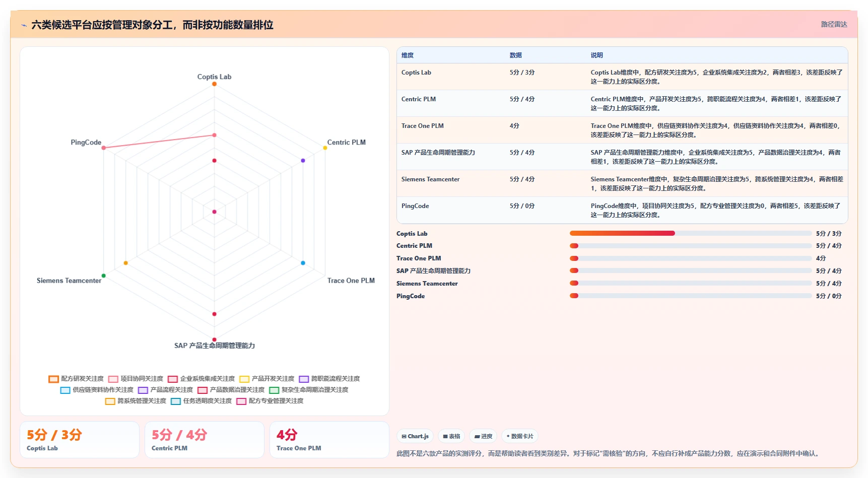The image size is (868, 478).
Task: Select the 进度 chip
Action: tap(483, 436)
